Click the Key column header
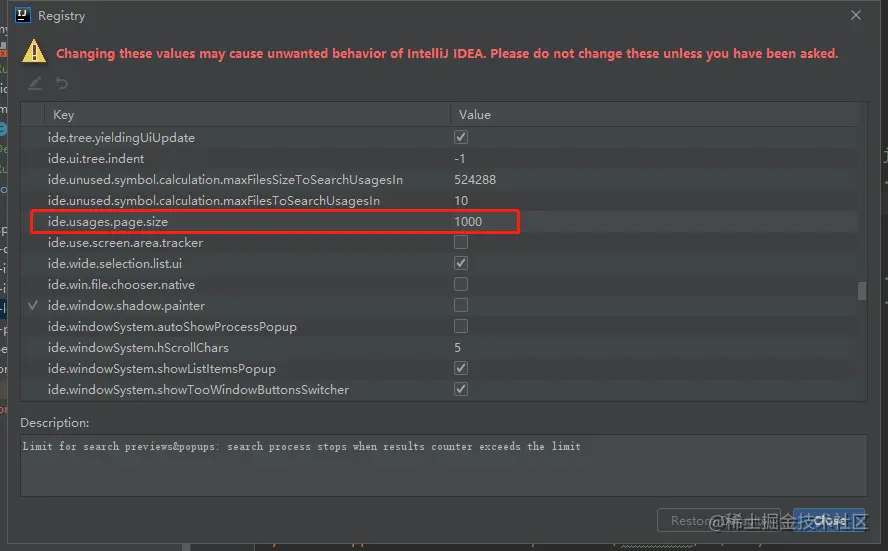Screen dimensions: 888x551 click(247, 114)
